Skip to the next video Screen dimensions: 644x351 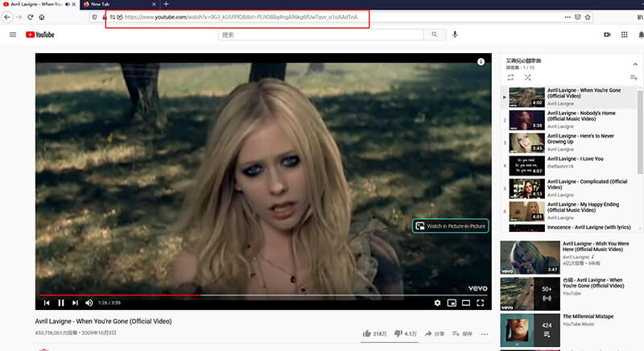coord(75,303)
